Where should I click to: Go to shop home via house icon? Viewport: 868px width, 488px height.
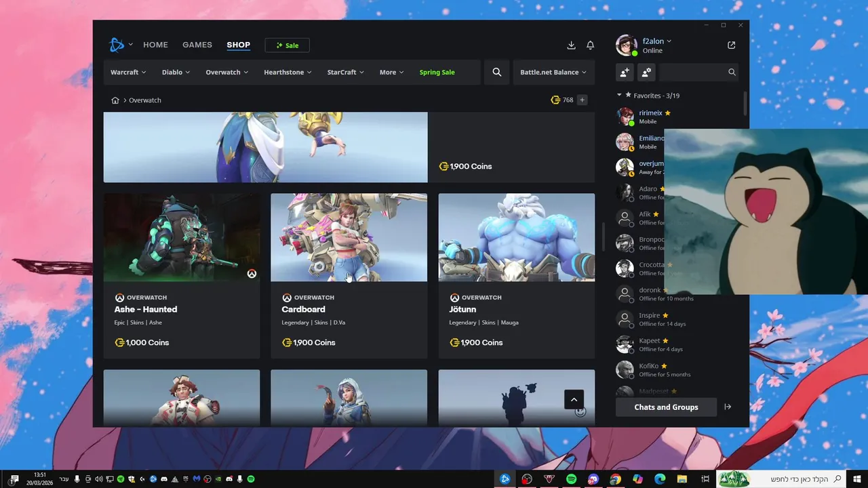point(115,100)
